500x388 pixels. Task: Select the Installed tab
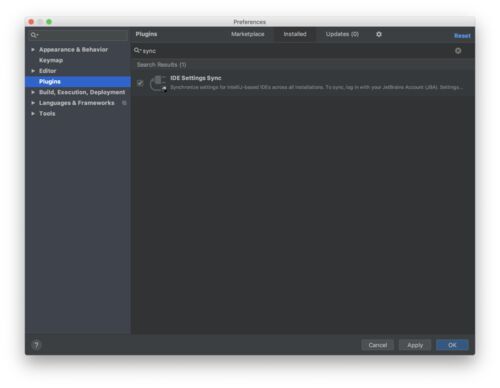(x=295, y=34)
